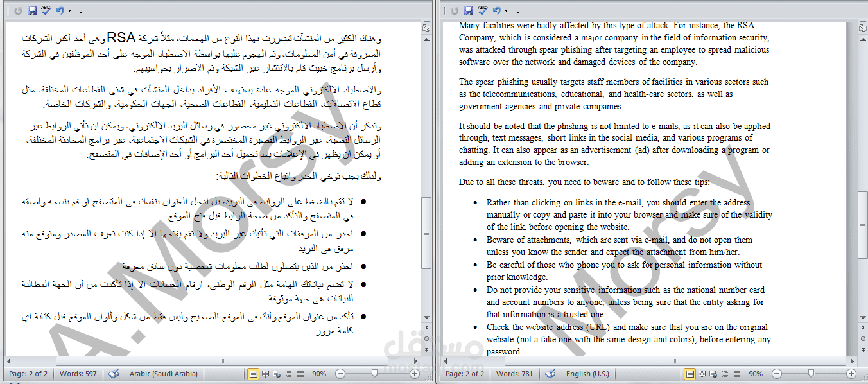Click Words: 597 in status bar
This screenshot has width=868, height=384.
coord(78,374)
